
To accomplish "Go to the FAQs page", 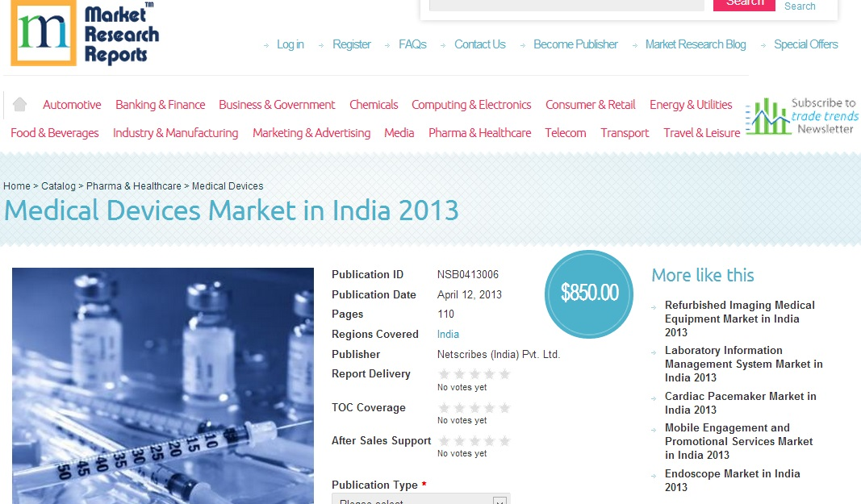I will click(412, 44).
